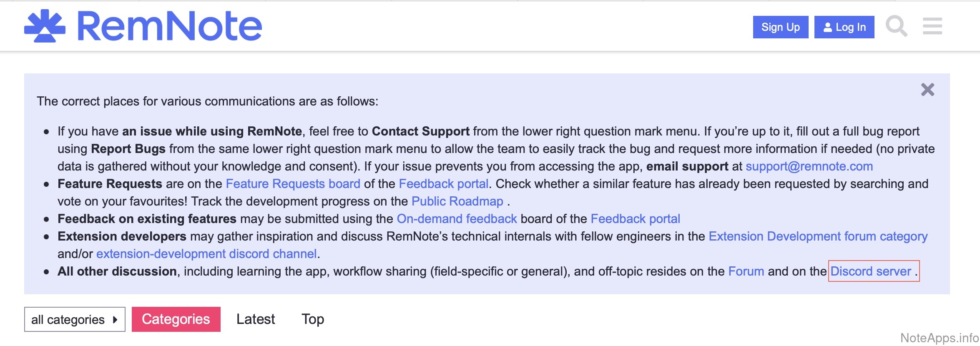
Task: Open the On-demand feedback link
Action: (457, 219)
